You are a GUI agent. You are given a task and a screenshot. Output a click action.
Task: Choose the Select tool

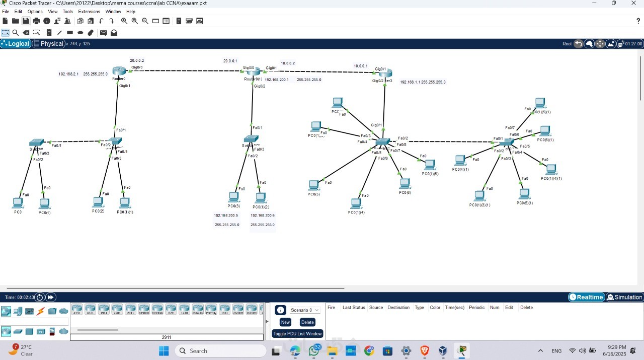[5, 33]
